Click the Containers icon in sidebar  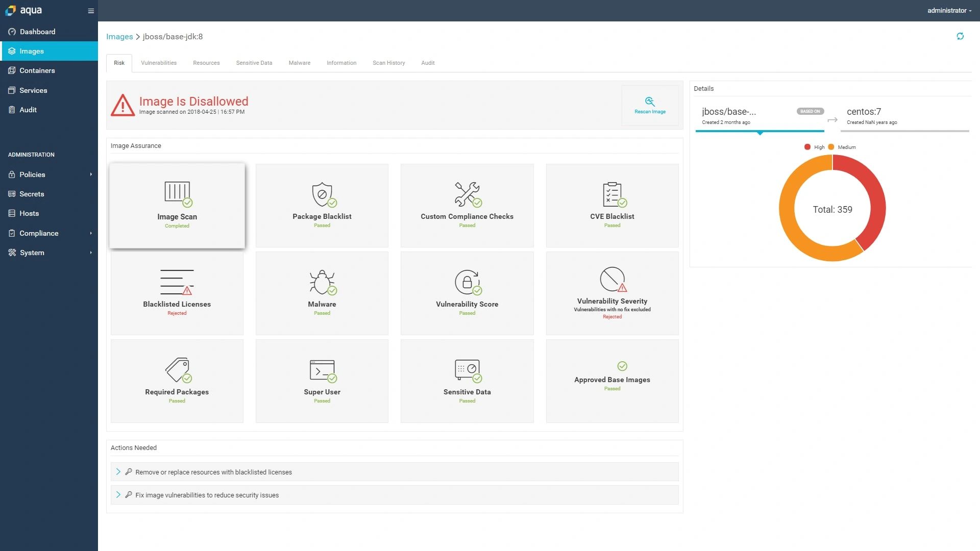(x=12, y=70)
